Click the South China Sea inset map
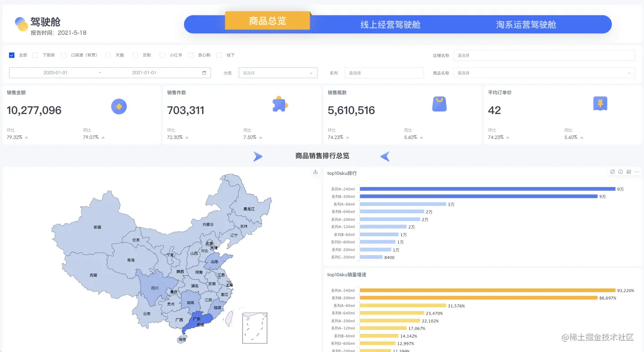 (255, 328)
